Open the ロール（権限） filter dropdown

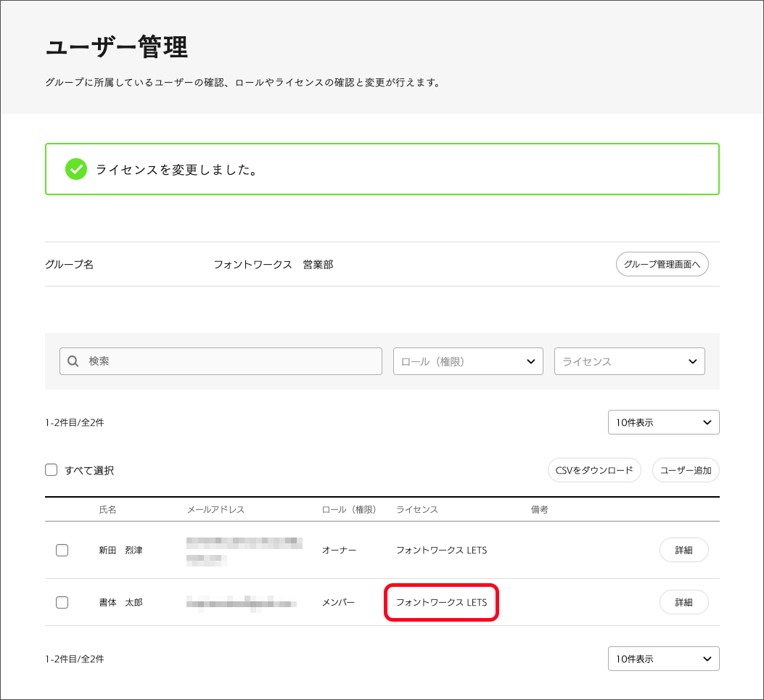(468, 361)
